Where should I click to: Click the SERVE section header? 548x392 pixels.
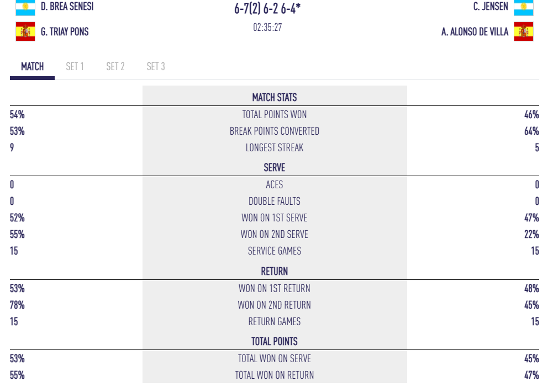click(x=275, y=168)
